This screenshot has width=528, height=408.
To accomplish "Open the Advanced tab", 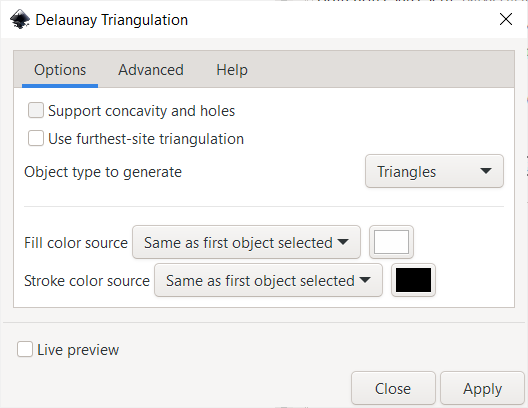I will point(151,70).
